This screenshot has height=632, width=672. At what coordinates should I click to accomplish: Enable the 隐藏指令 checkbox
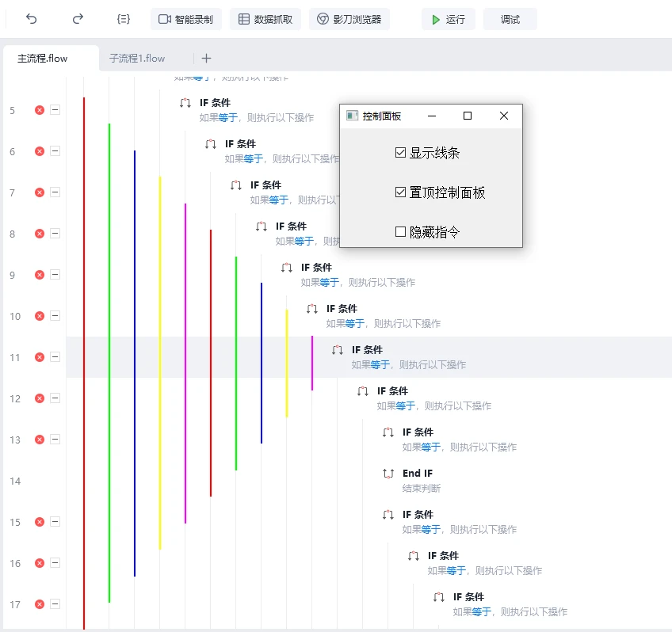pos(400,231)
